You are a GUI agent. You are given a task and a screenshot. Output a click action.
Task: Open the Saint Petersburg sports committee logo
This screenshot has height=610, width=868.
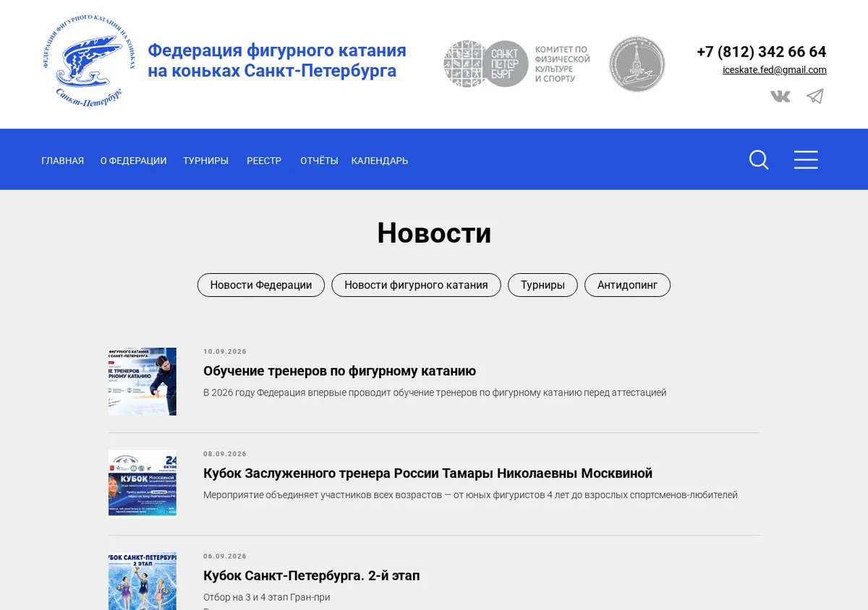click(x=516, y=64)
